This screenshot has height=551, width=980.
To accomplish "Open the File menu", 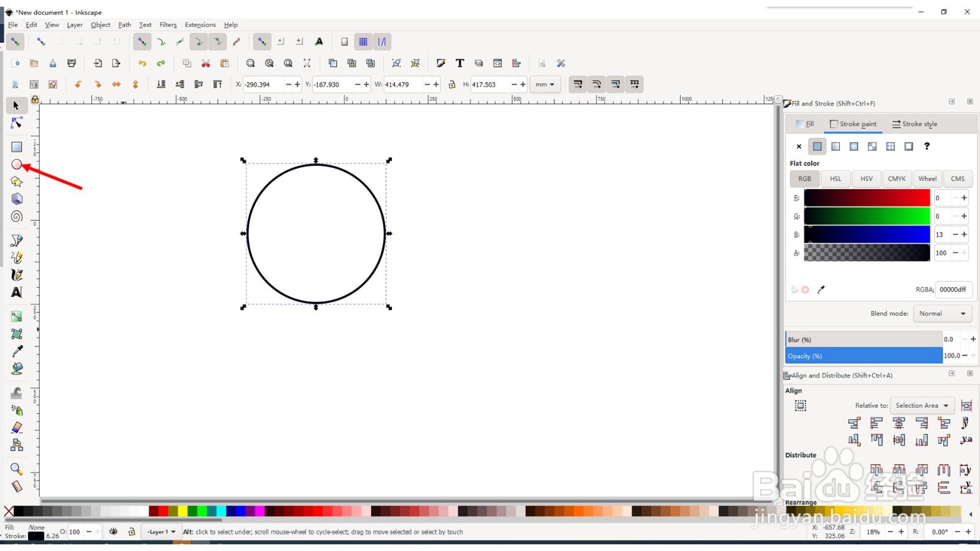I will [13, 25].
